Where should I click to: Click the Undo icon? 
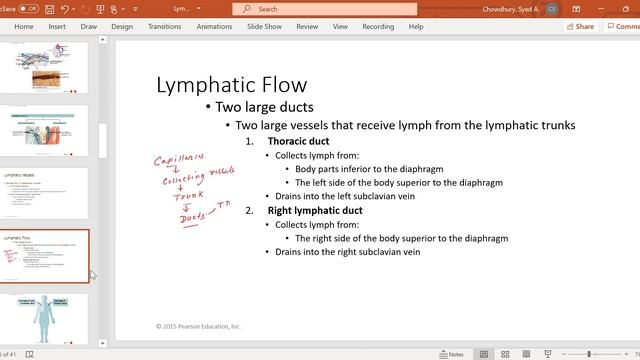click(x=64, y=9)
